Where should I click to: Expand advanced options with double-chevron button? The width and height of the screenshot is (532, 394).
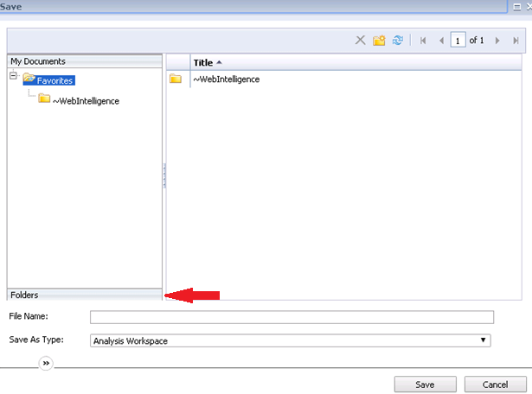pyautogui.click(x=46, y=365)
